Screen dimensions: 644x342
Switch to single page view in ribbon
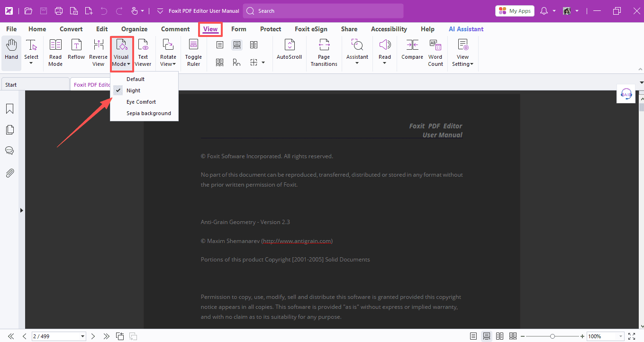point(220,45)
